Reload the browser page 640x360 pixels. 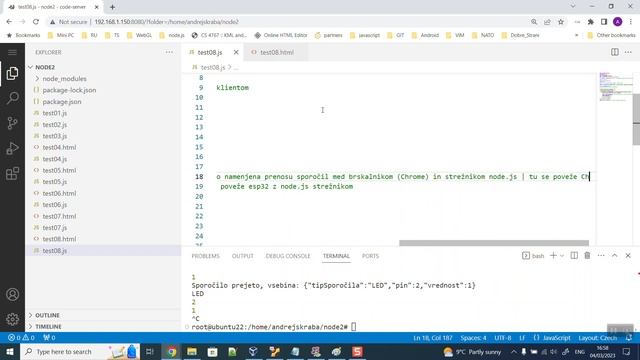pos(36,22)
